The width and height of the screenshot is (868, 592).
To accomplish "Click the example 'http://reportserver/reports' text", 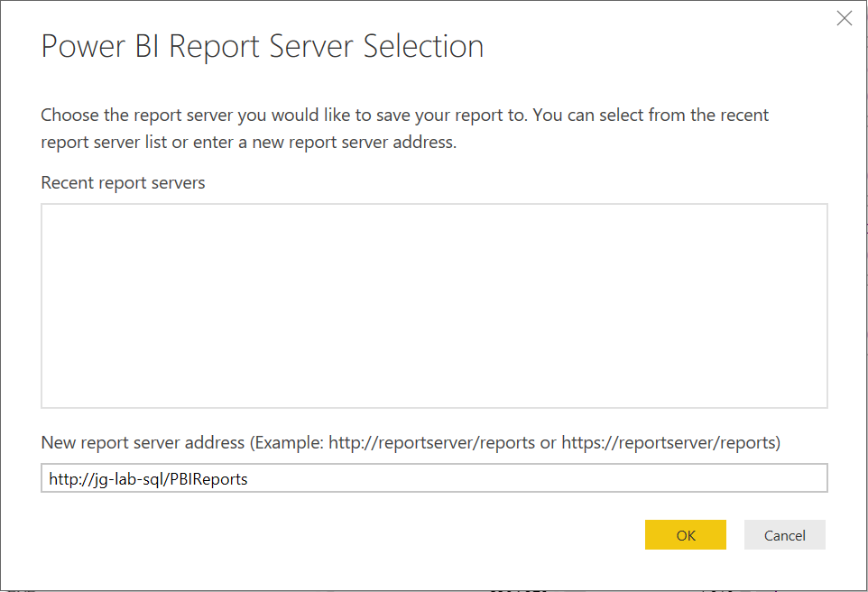I will tap(432, 442).
